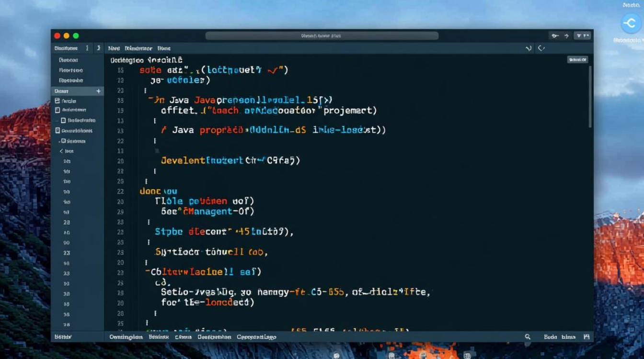Click the rightmost icon in the status bar
Viewport: 644px width, 359px height.
tap(586, 337)
